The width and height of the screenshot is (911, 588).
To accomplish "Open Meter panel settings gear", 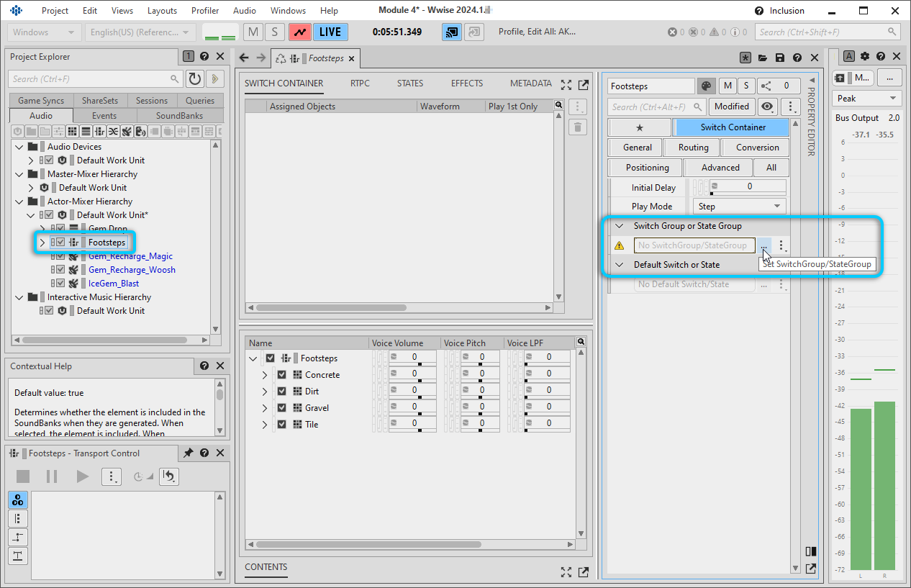I will 865,57.
